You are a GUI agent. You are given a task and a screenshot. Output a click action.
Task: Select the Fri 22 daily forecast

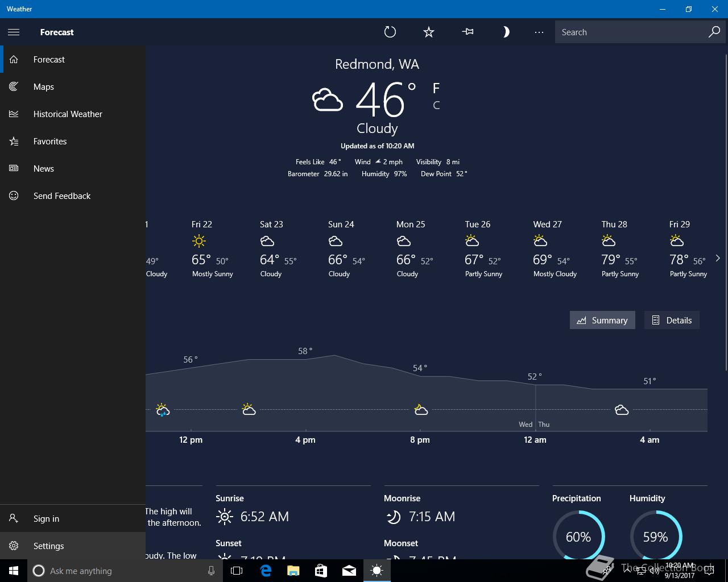pyautogui.click(x=213, y=249)
